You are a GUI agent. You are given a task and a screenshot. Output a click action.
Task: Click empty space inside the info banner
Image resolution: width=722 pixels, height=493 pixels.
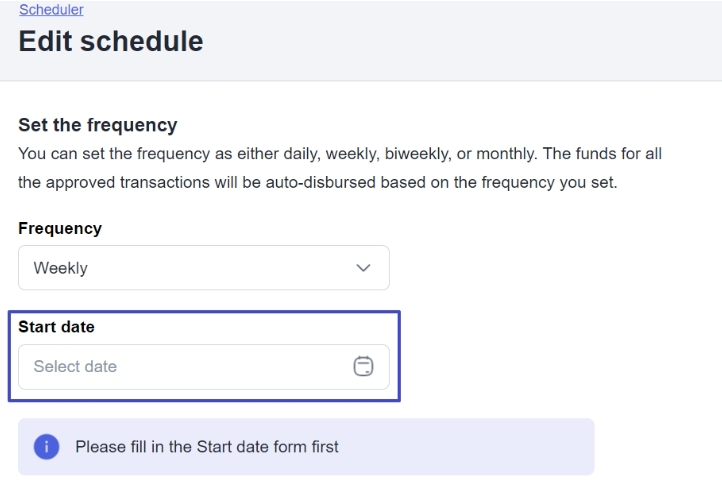click(x=480, y=447)
